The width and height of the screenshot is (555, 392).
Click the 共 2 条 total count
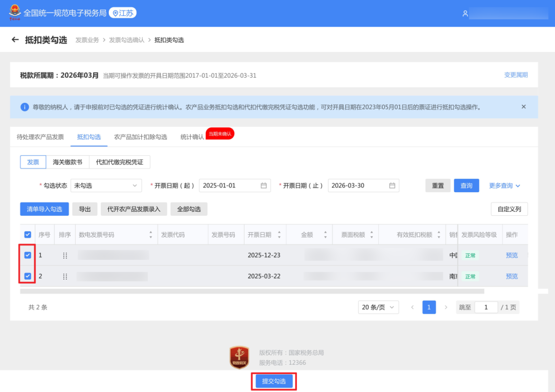[x=38, y=307]
